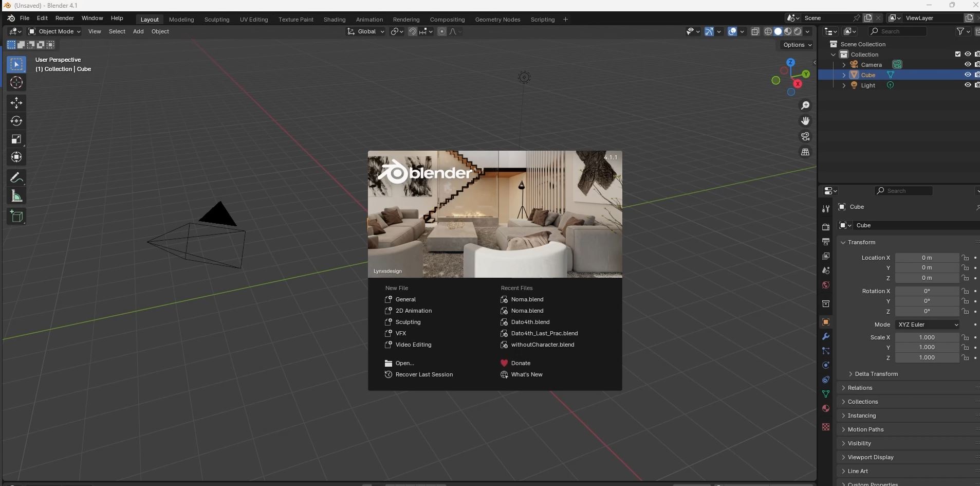Open the Render menu

click(x=64, y=18)
